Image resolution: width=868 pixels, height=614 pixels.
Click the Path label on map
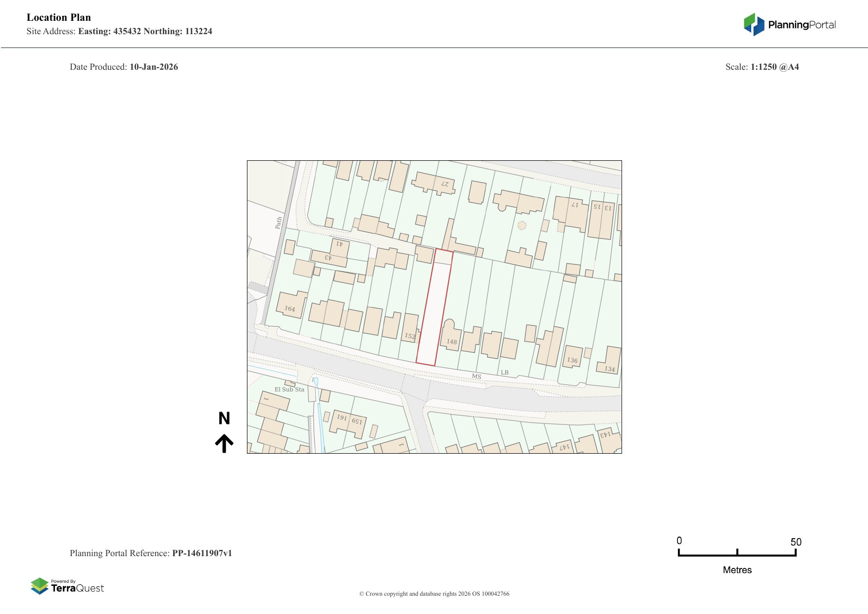coord(279,223)
